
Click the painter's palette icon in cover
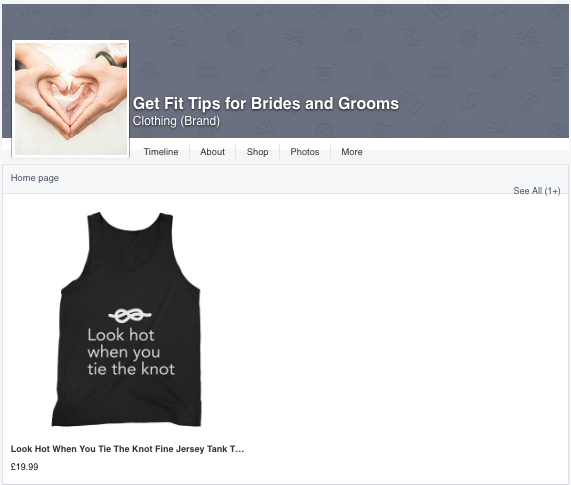pos(353,37)
